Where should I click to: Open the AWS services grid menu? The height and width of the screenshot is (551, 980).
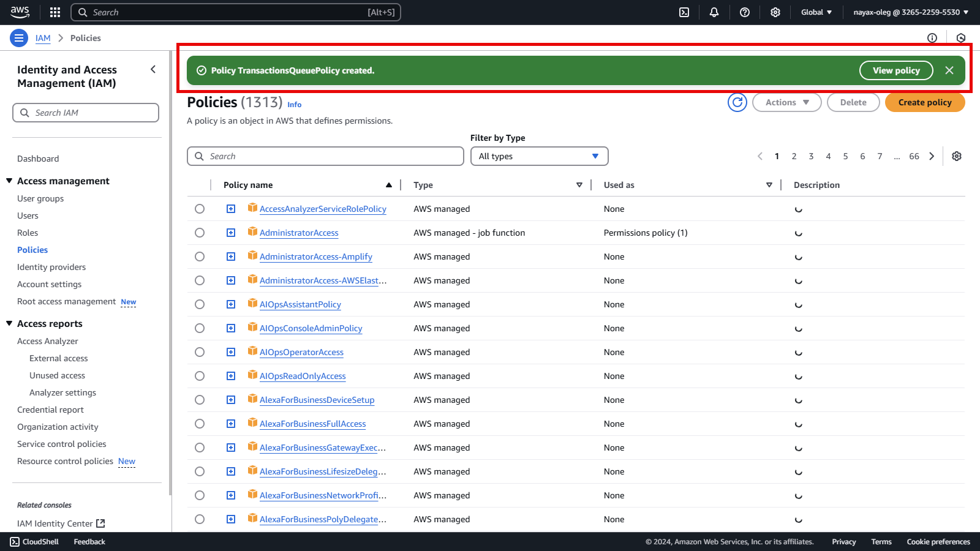[55, 12]
